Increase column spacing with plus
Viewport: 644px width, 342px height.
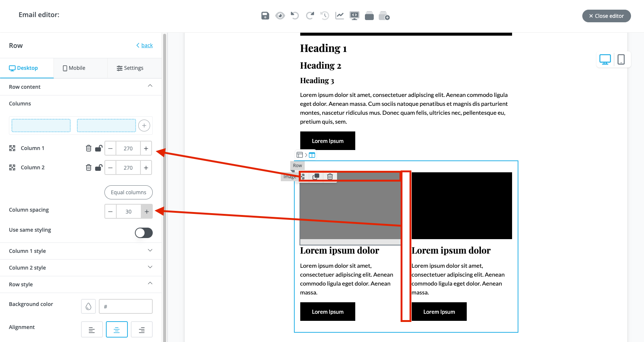[147, 211]
